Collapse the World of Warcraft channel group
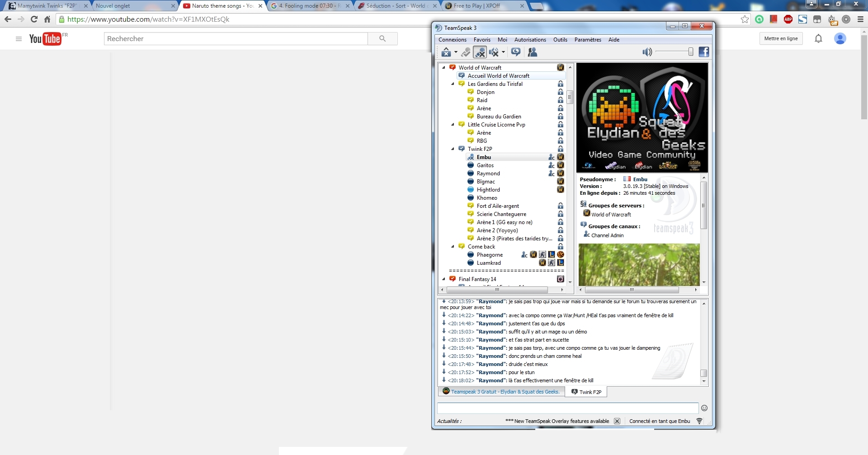This screenshot has width=868, height=455. 443,67
